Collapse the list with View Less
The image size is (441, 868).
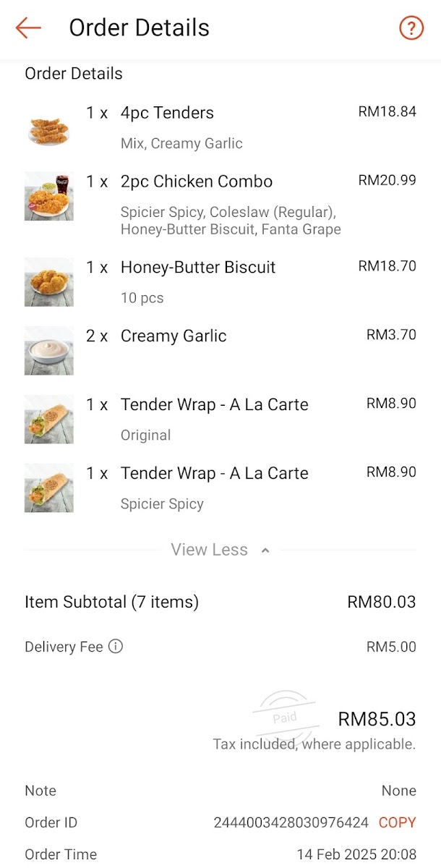click(x=209, y=550)
